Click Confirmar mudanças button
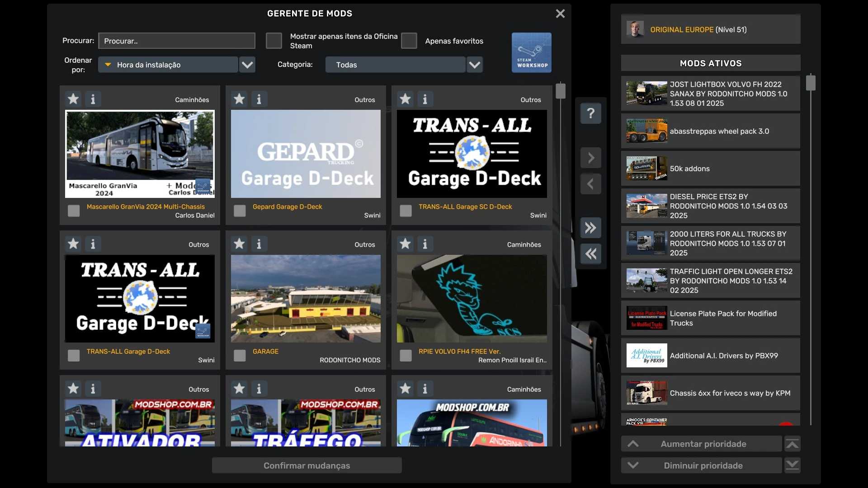 [x=307, y=465]
